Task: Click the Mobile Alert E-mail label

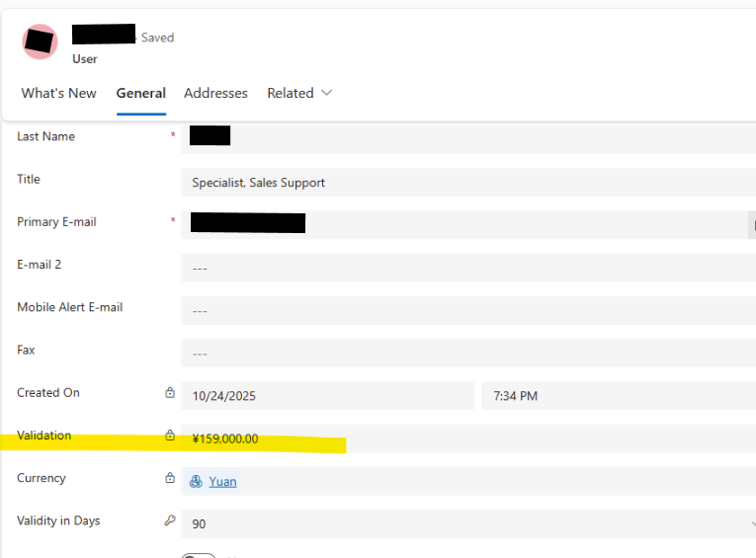Action: point(70,307)
